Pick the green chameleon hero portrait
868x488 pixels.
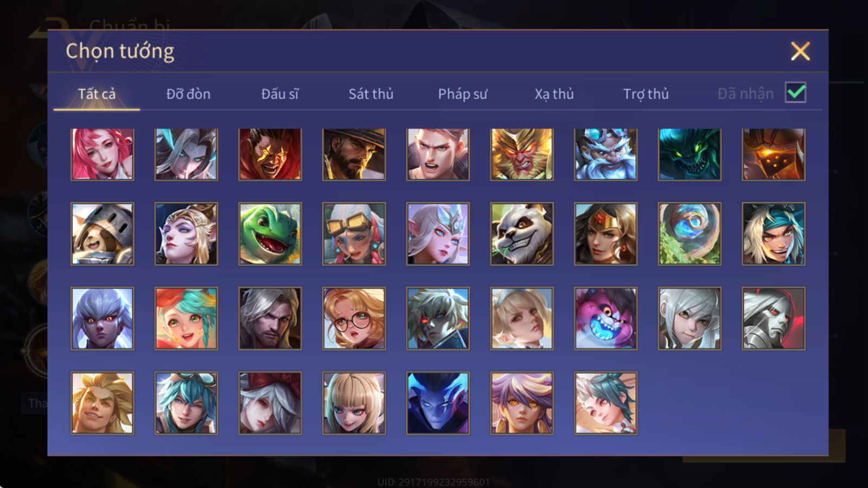click(270, 234)
